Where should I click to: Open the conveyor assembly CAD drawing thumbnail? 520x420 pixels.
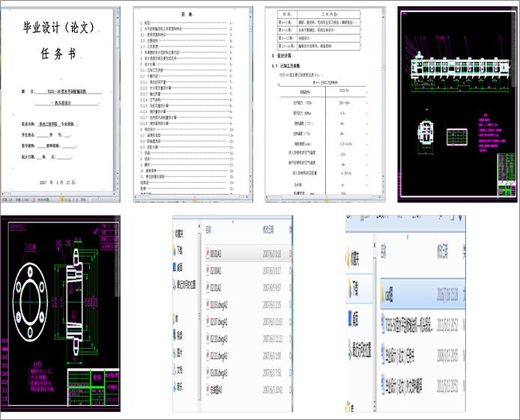pyautogui.click(x=457, y=104)
